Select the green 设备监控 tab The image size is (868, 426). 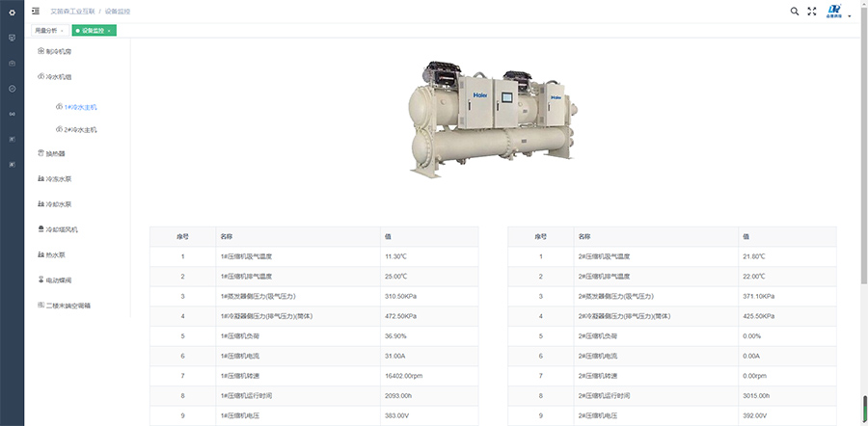point(92,31)
